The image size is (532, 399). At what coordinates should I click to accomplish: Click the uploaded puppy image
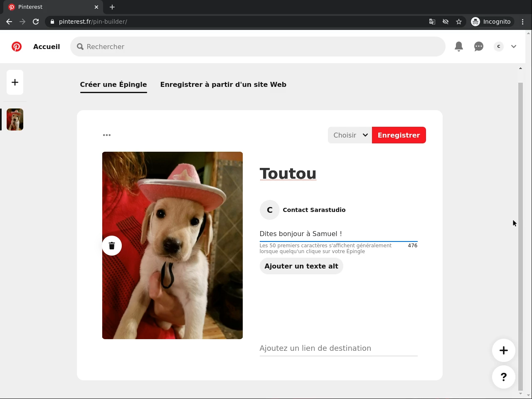click(172, 245)
